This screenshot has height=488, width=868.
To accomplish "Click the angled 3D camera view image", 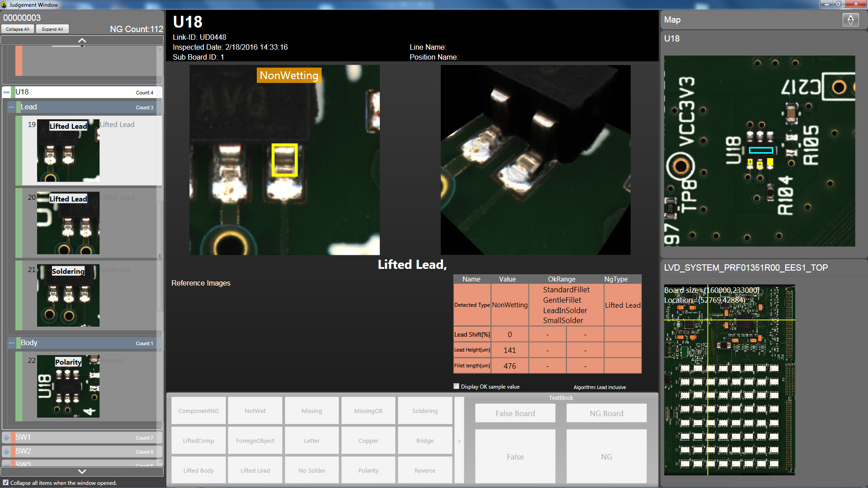I will [535, 160].
